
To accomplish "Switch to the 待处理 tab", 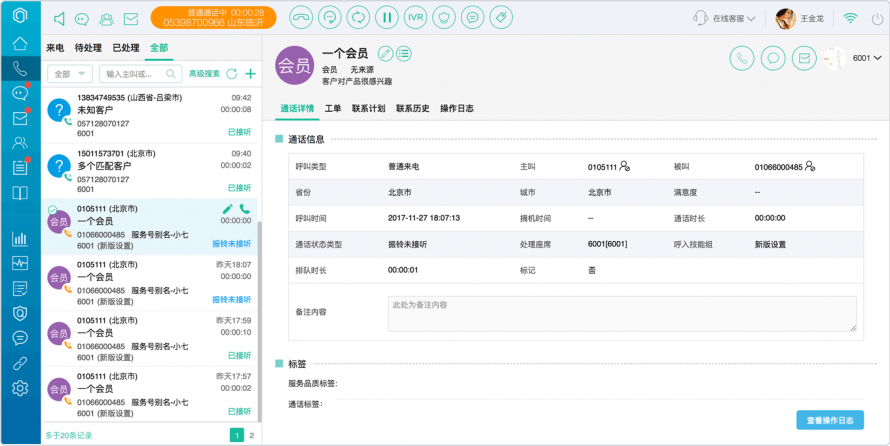I will (88, 48).
